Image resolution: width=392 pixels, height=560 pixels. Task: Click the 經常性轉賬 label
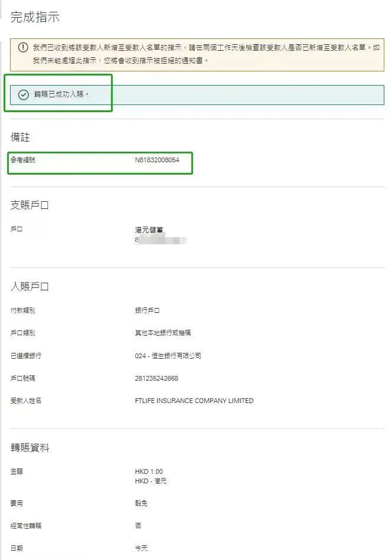[x=26, y=526]
